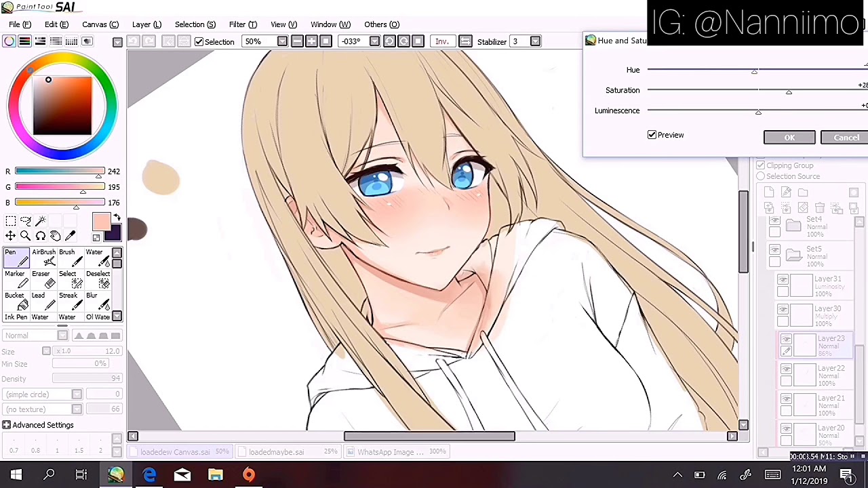Swap foreground and background colors
Viewport: 868px width, 488px height.
(x=117, y=218)
